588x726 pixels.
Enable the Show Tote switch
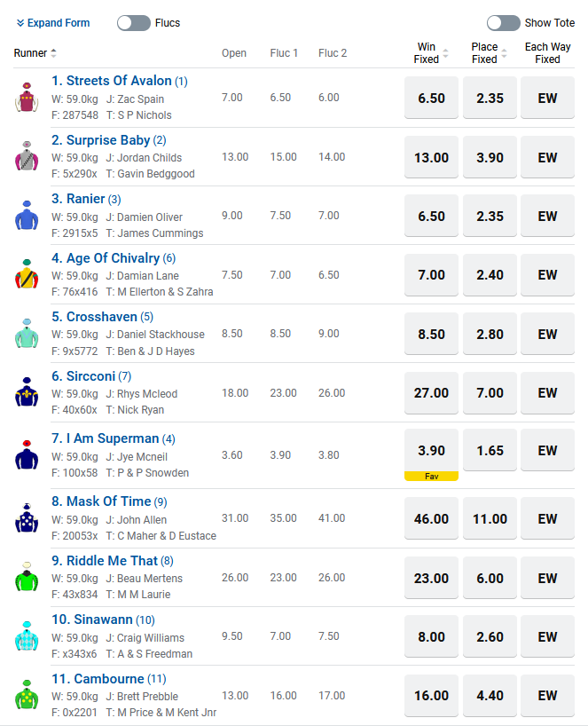504,23
